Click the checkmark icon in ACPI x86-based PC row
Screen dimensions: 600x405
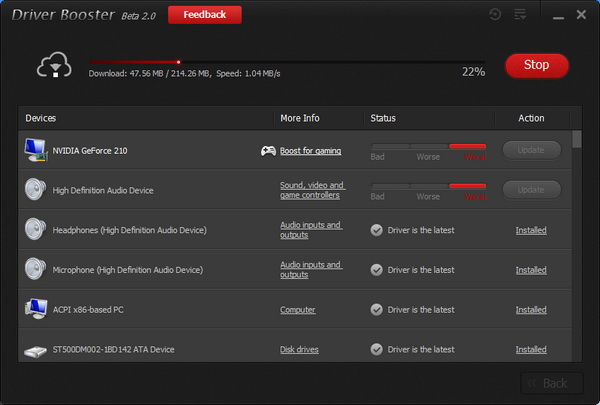pos(377,310)
